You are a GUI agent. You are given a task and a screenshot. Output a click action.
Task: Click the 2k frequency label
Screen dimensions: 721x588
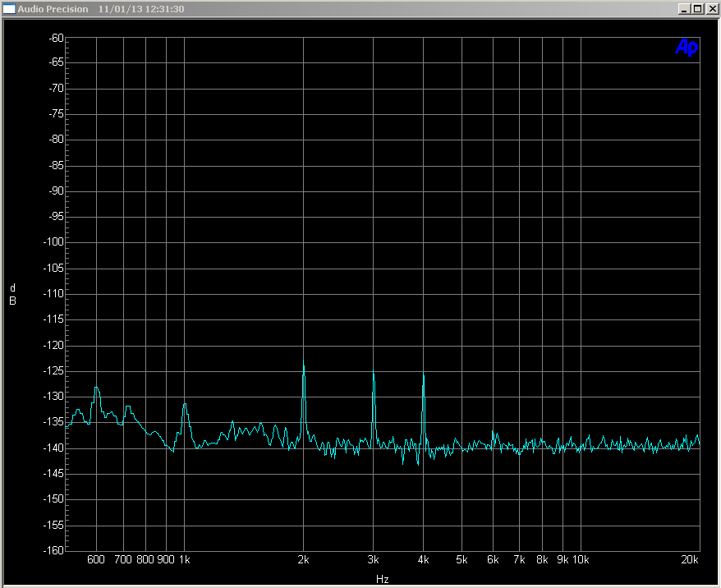304,559
